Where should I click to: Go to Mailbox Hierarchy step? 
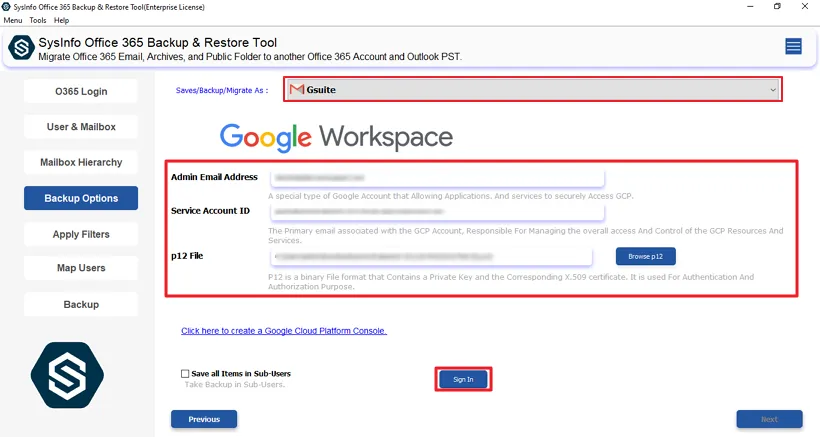coord(81,163)
